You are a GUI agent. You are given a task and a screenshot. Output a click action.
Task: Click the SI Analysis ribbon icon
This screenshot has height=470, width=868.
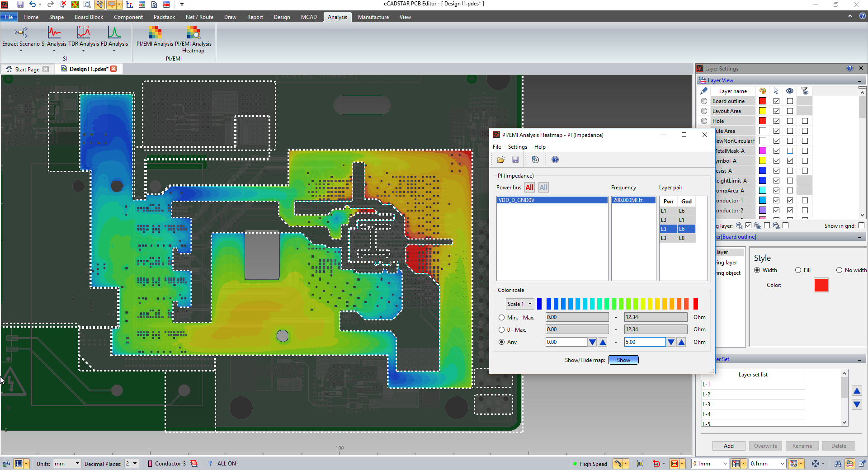click(x=54, y=33)
